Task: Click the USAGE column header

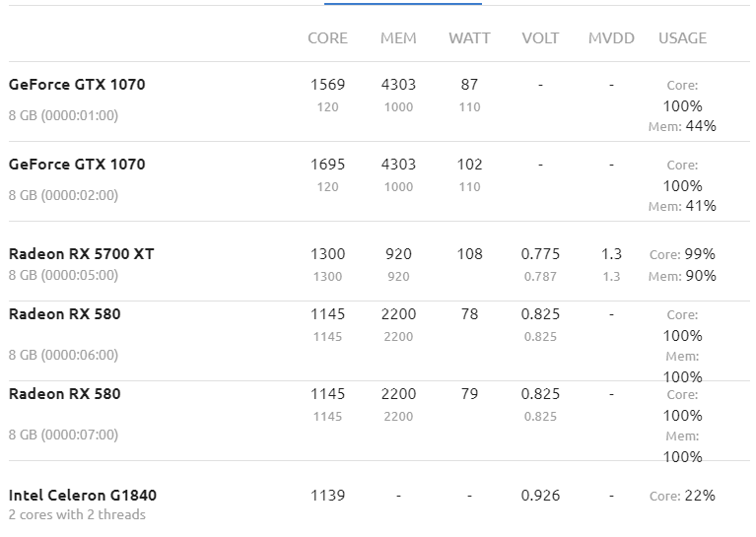Action: click(682, 38)
